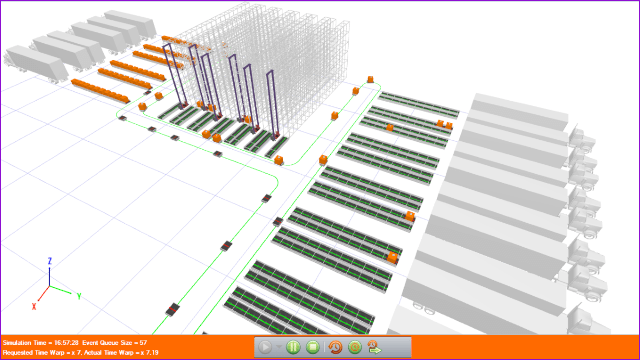This screenshot has height=360, width=640.
Task: Click the rightmost purple stacker crane
Action: (273, 104)
